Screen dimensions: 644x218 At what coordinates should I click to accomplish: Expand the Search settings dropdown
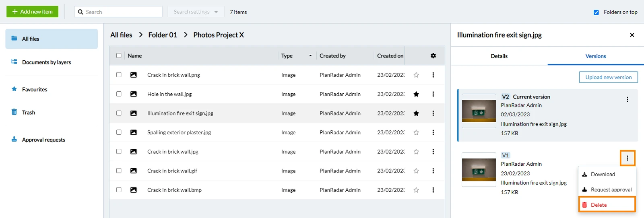tap(196, 12)
